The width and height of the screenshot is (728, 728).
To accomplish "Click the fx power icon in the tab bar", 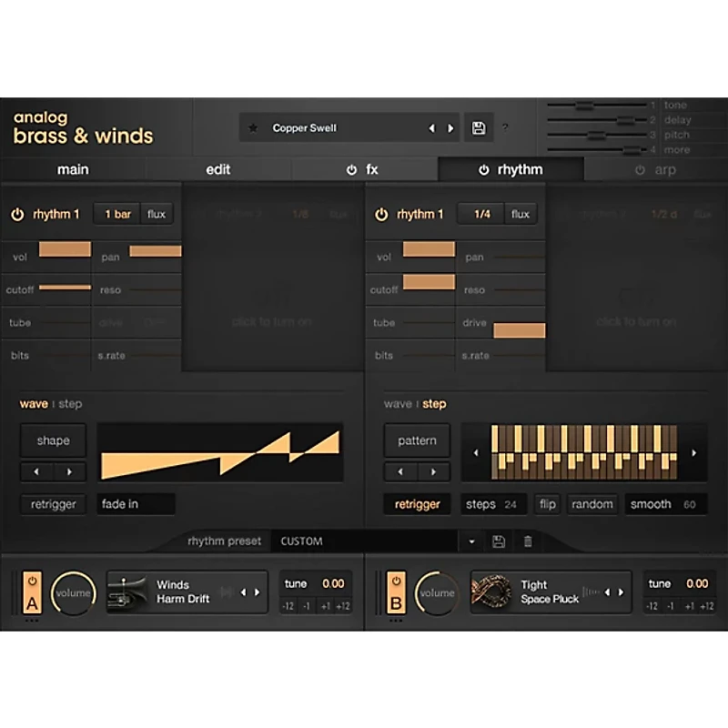I will click(x=352, y=169).
